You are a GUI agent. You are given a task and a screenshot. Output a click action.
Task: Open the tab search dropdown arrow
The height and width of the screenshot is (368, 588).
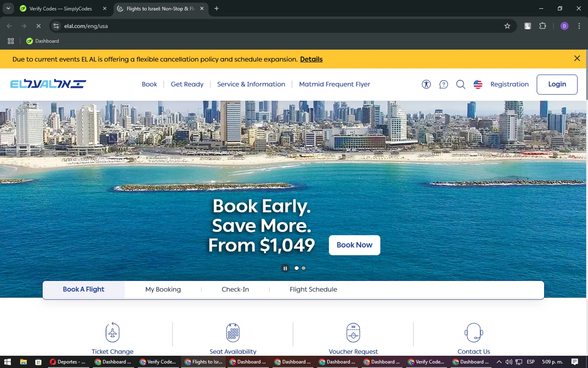click(x=8, y=8)
